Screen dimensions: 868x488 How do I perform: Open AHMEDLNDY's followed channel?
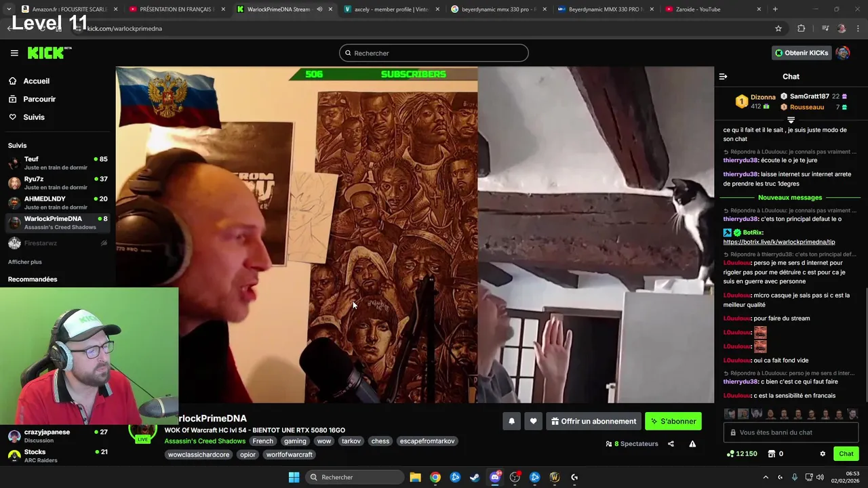point(58,203)
